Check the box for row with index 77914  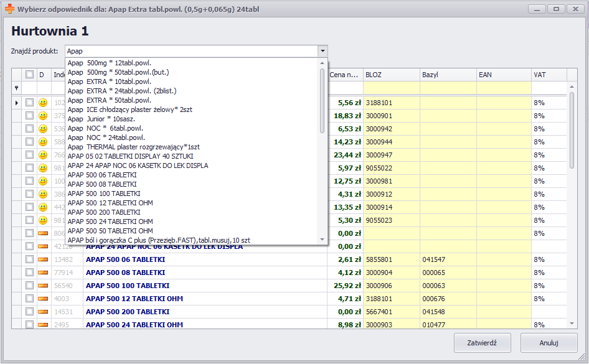29,273
